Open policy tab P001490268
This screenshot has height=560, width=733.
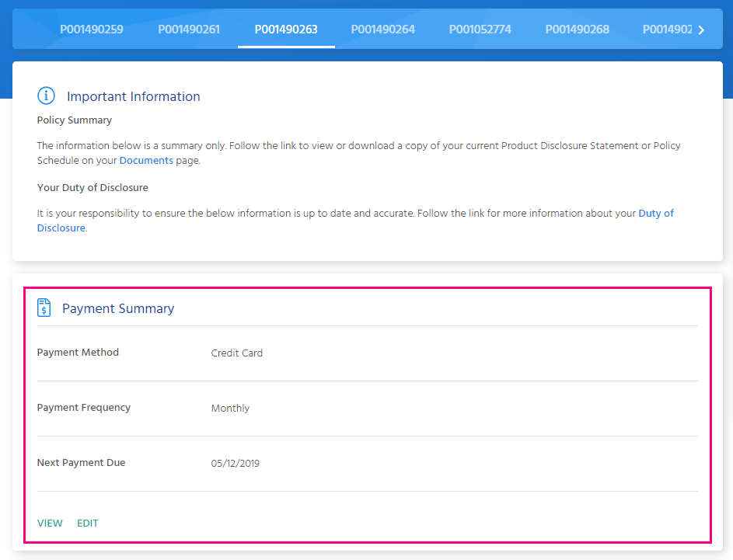578,30
